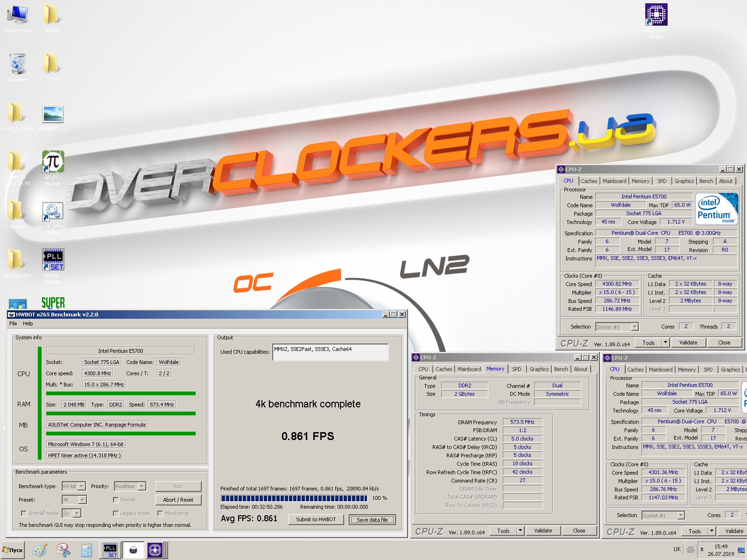The height and width of the screenshot is (560, 747).
Task: Enable the Monitoring checkbox
Action: point(160,513)
